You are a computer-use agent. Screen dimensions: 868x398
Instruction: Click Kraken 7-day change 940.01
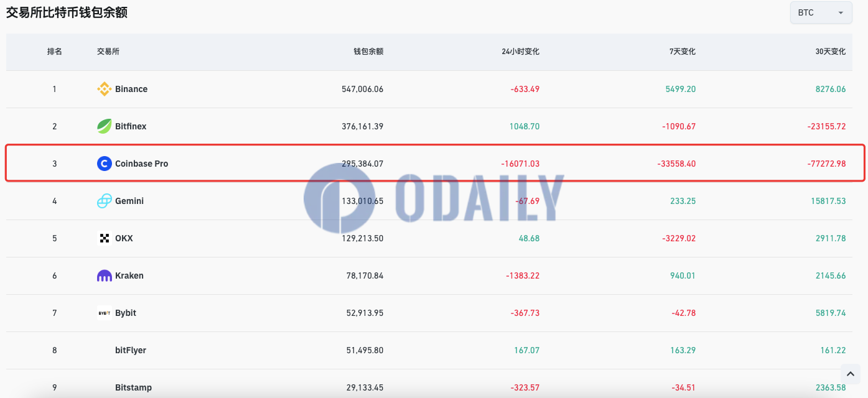pos(683,275)
